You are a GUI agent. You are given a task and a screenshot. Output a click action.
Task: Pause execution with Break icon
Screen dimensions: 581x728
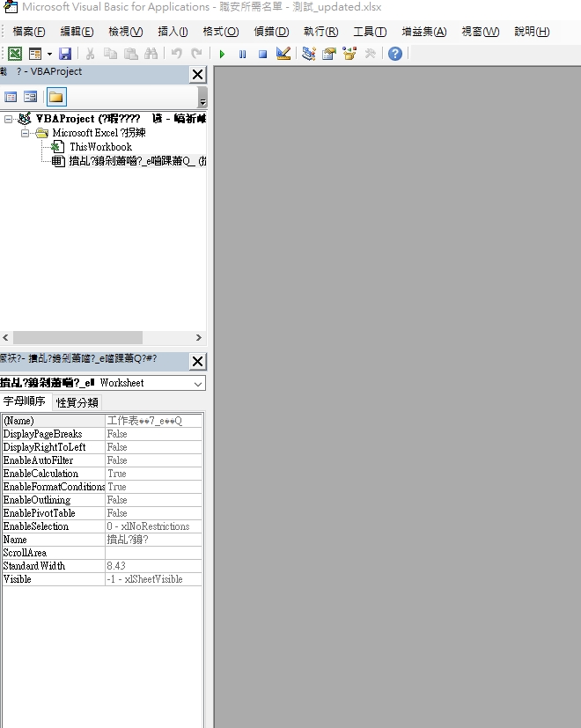[242, 54]
